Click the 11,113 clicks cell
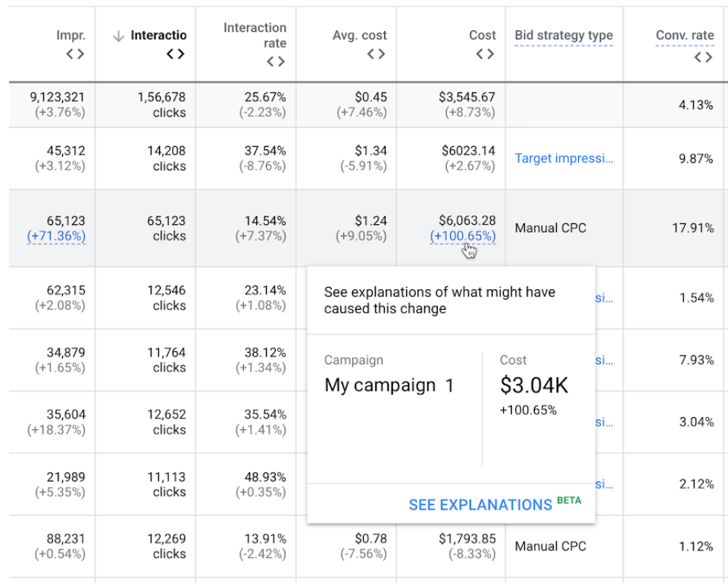 coord(166,484)
